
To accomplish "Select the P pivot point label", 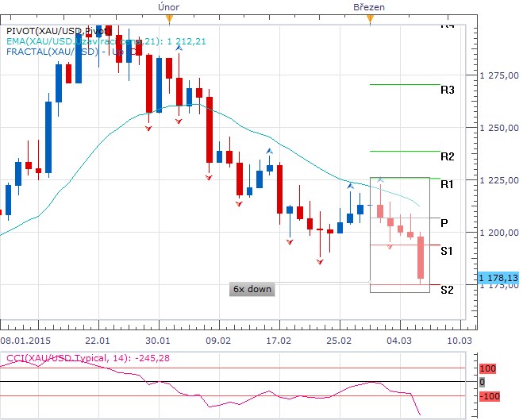I will coord(444,223).
